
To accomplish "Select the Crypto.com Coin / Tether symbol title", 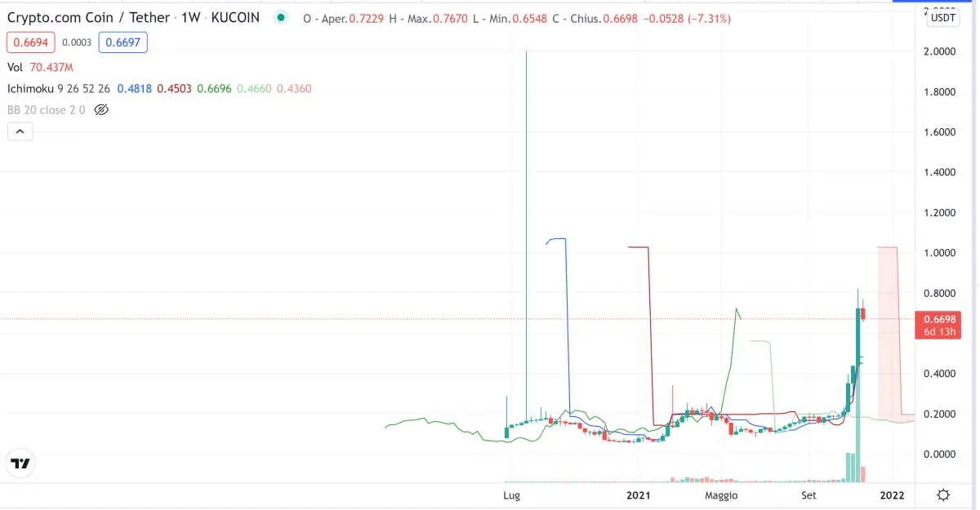I will 88,17.
